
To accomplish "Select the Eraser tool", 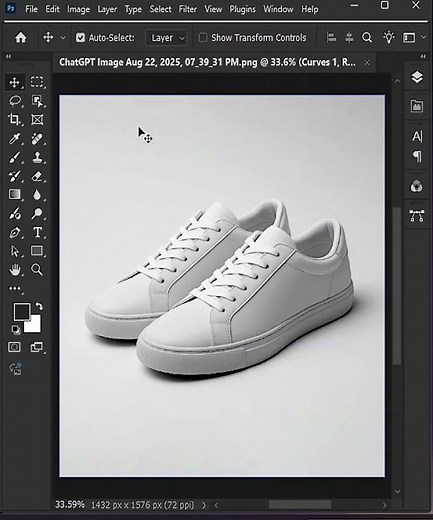I will [37, 176].
